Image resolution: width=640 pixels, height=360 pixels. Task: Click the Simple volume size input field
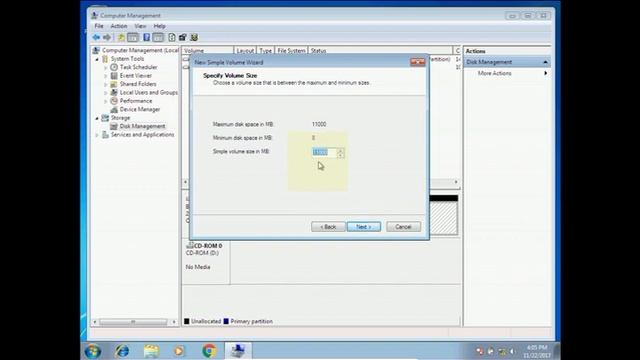click(324, 152)
